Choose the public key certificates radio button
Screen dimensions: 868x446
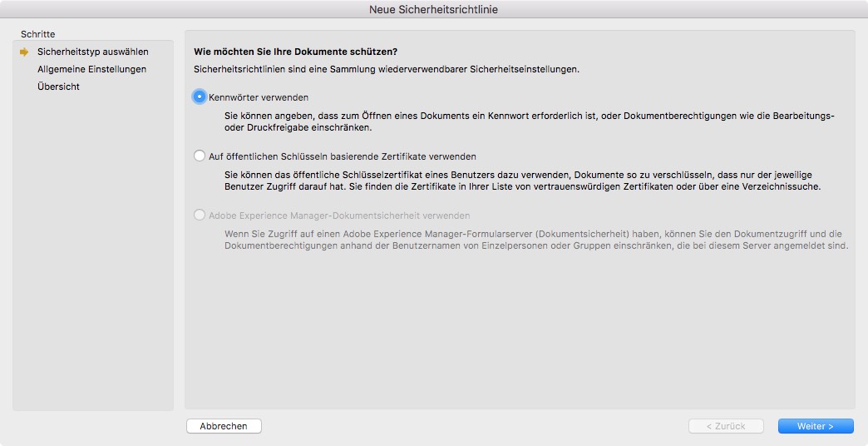pyautogui.click(x=199, y=156)
